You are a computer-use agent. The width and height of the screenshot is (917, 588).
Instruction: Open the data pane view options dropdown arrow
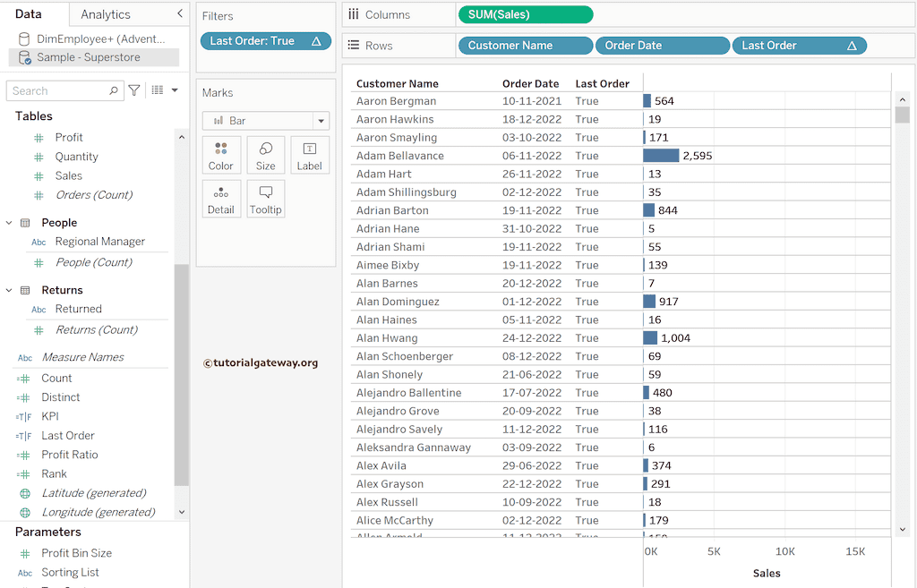pyautogui.click(x=175, y=90)
